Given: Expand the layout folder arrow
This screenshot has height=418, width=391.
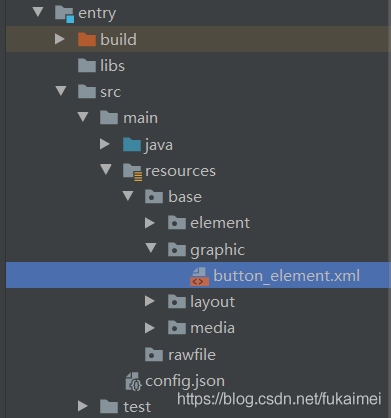Looking at the screenshot, I should (x=150, y=301).
